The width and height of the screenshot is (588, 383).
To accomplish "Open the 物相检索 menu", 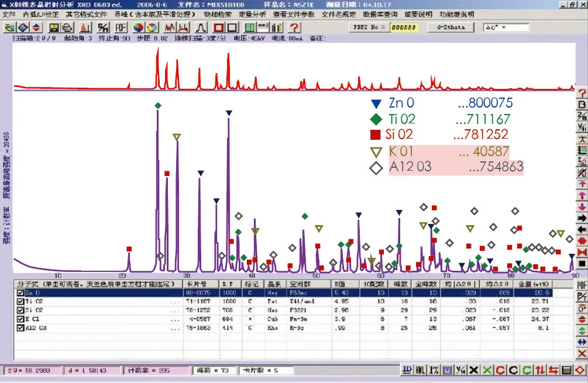I will pos(218,14).
